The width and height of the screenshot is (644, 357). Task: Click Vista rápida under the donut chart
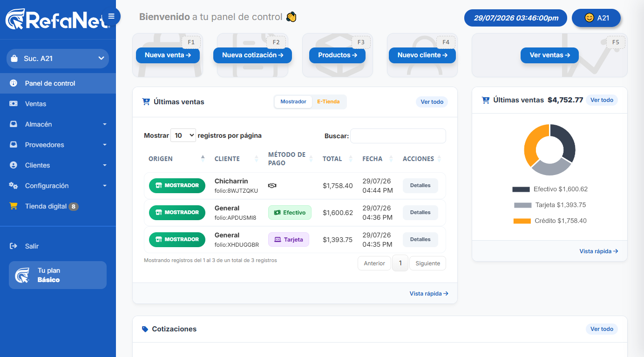(x=599, y=251)
